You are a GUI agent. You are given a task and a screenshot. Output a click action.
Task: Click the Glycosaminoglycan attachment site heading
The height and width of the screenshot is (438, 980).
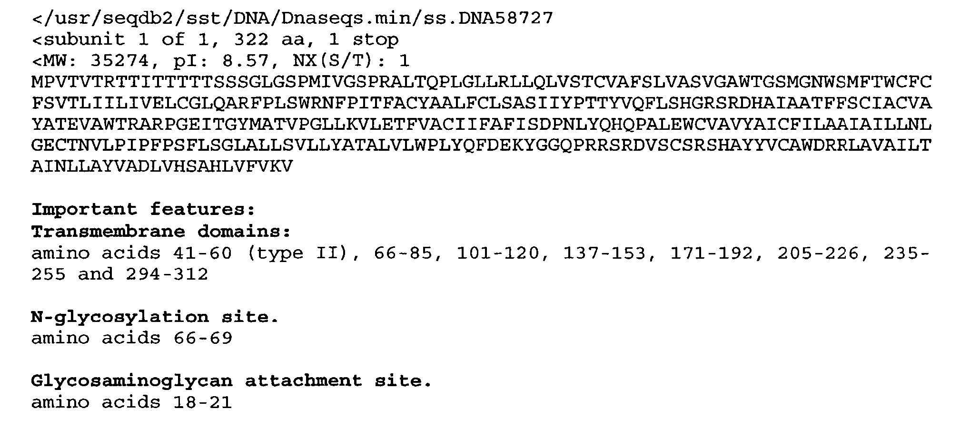(x=231, y=381)
